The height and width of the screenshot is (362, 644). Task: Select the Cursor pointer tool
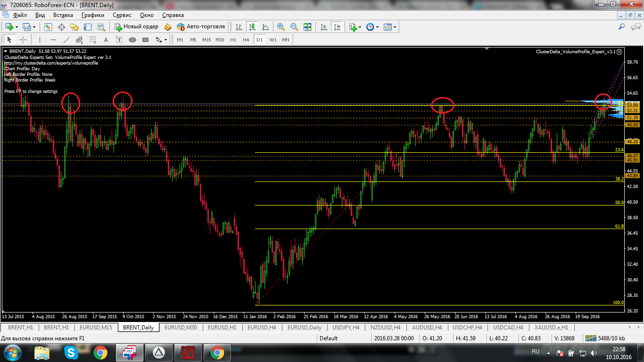[9, 40]
